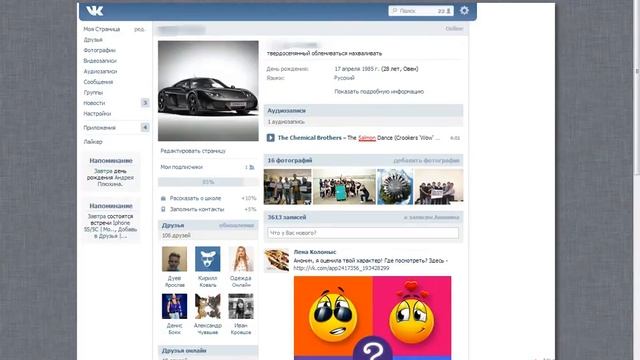Viewport: 640px width, 360px height.
Task: Open Приложения in left menu
Action: 100,128
